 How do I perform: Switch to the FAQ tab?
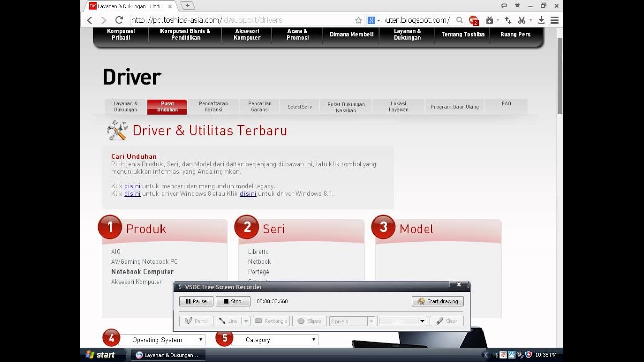point(506,106)
